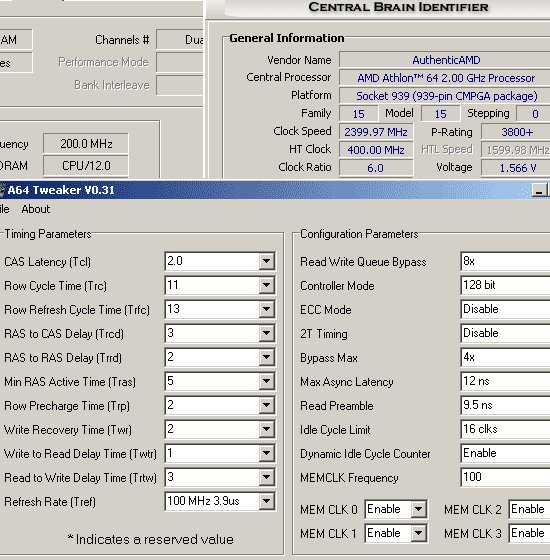Click the 'Indicates a reserved value' note
550x560 pixels.
click(151, 539)
